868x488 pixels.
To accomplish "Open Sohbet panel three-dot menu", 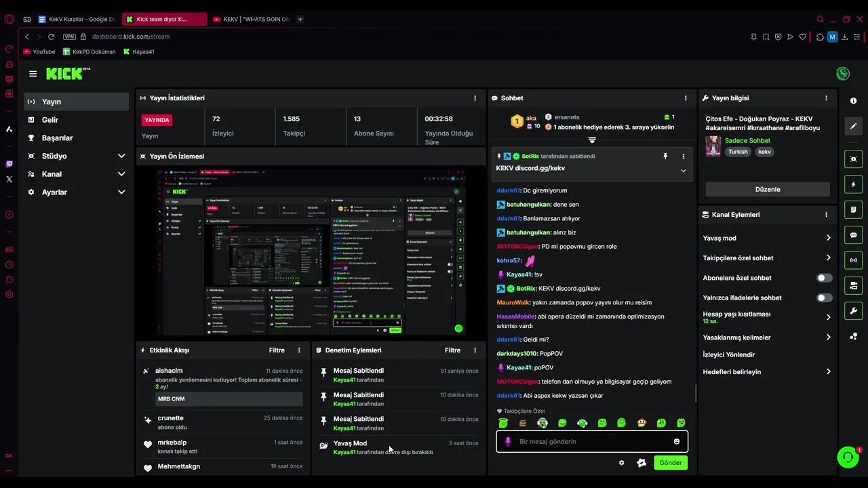I will tap(686, 98).
